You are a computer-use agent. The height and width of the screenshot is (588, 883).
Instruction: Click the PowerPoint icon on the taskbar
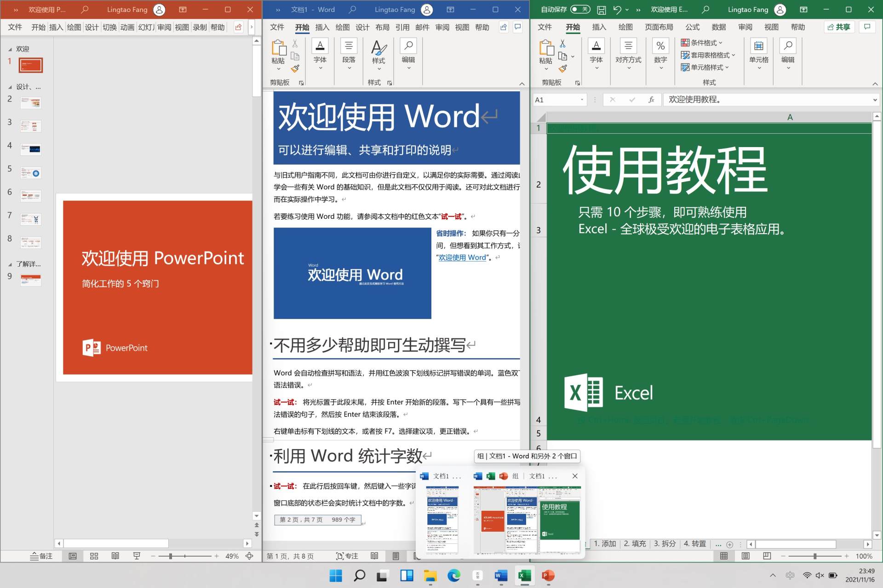click(548, 575)
